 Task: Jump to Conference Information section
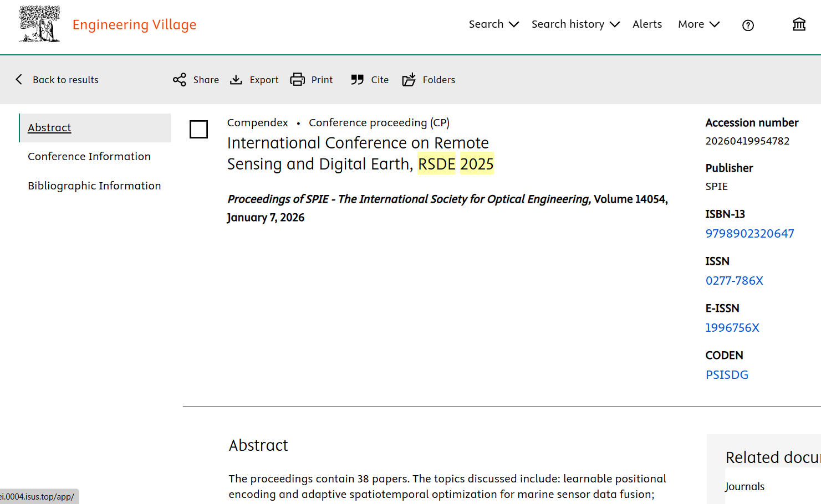[89, 157]
